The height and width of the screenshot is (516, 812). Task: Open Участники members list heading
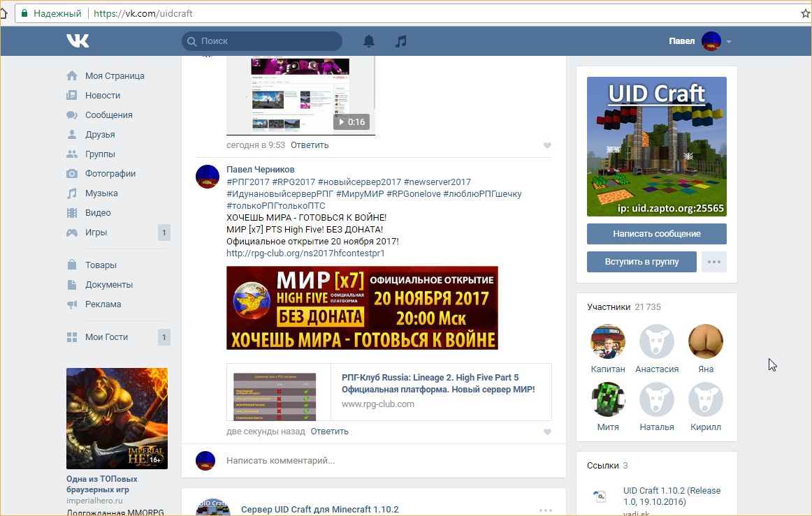tap(609, 307)
